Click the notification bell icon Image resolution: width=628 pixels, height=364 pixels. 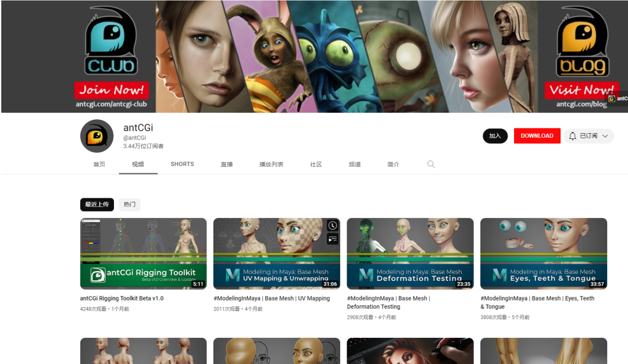pos(573,135)
